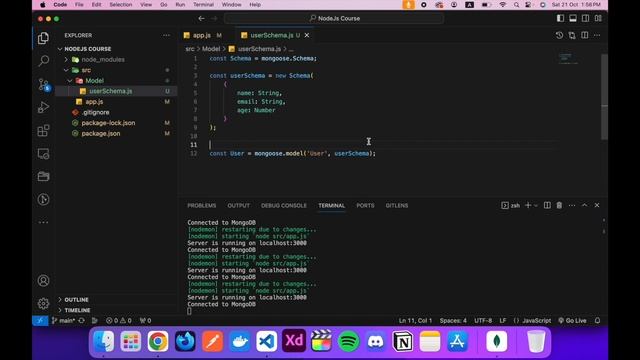Image resolution: width=640 pixels, height=360 pixels.
Task: Open file timeline history icon
Action: (559, 36)
